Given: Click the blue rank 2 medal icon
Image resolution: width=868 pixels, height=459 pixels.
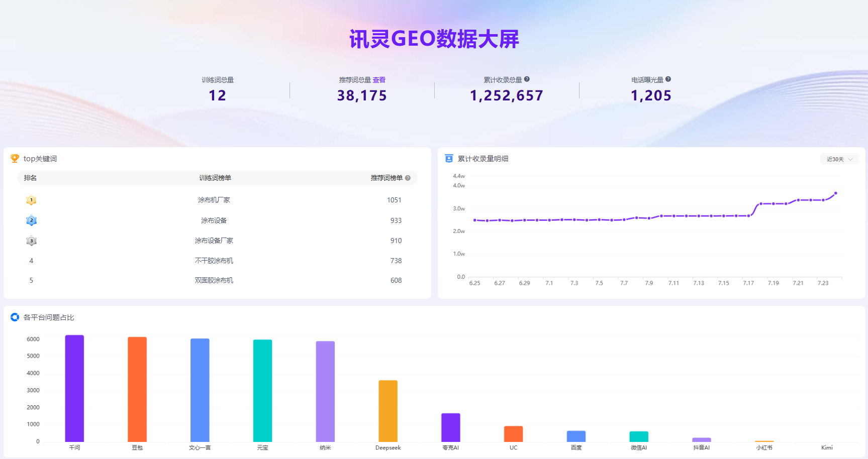Looking at the screenshot, I should (31, 220).
